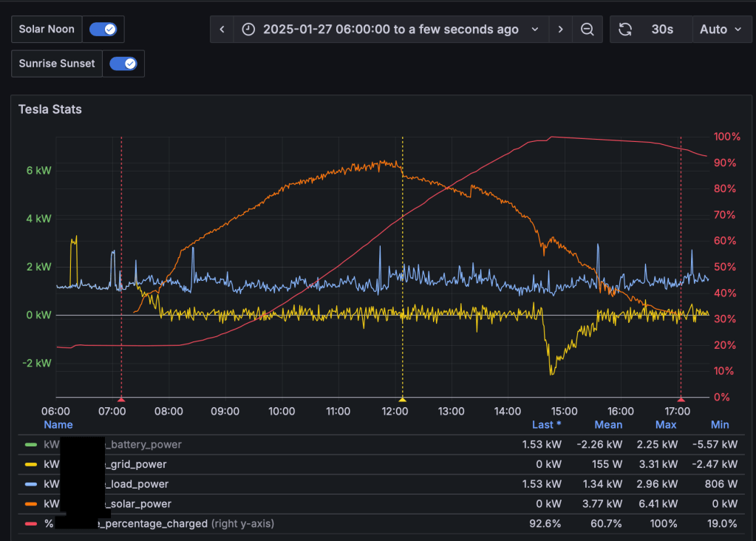Click the zoom out time range magnifier icon

pos(587,29)
